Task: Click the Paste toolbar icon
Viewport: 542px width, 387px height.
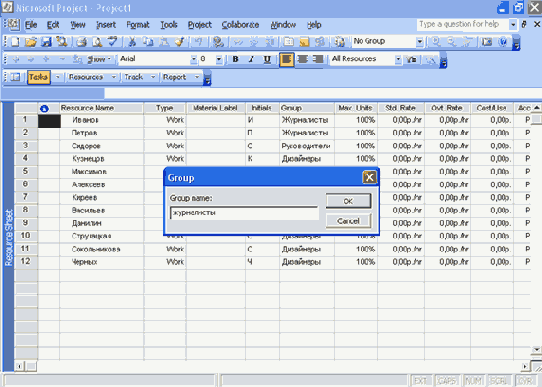Action: click(x=163, y=42)
